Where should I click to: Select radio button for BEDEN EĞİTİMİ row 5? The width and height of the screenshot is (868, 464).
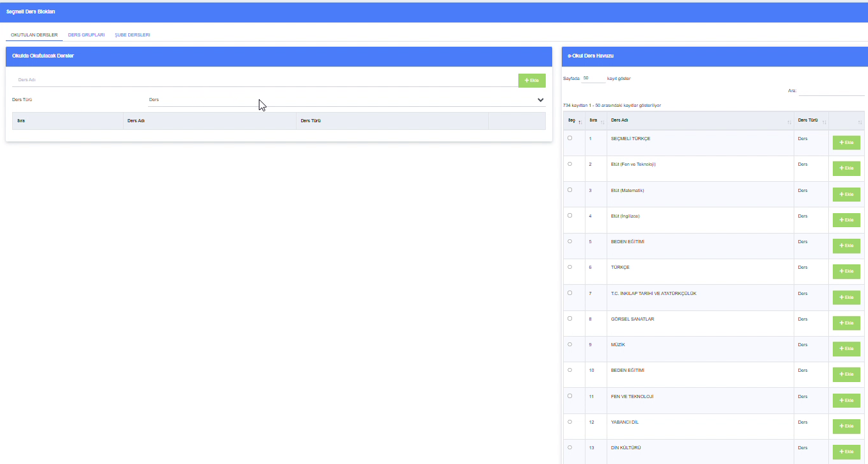pos(570,241)
